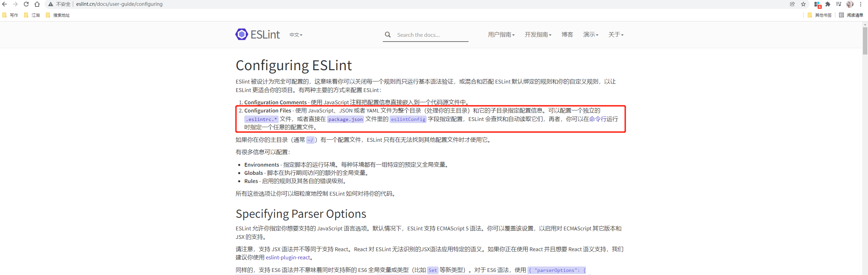Click the Environments bullet text

(x=347, y=165)
